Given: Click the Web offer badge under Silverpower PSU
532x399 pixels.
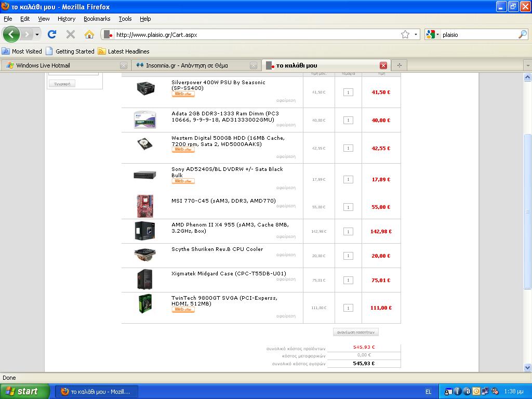Looking at the screenshot, I should 183,94.
